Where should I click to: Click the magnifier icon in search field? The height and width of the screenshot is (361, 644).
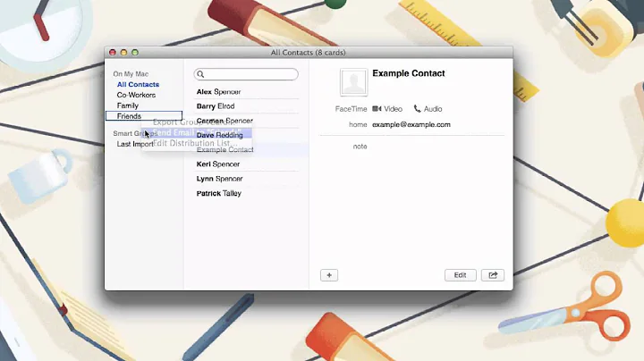(x=200, y=74)
